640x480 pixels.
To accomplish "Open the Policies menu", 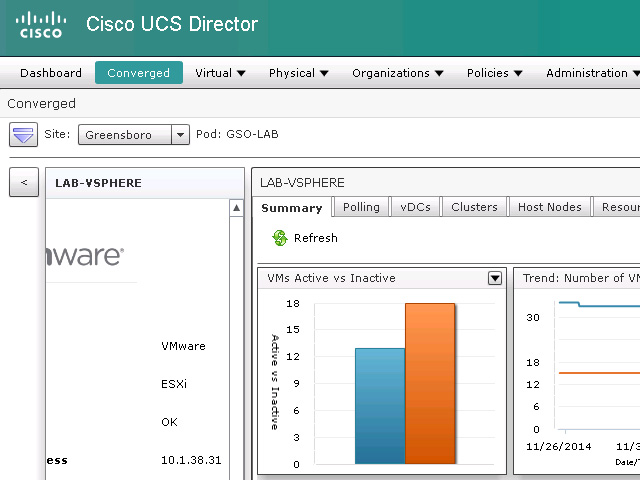I will [494, 73].
